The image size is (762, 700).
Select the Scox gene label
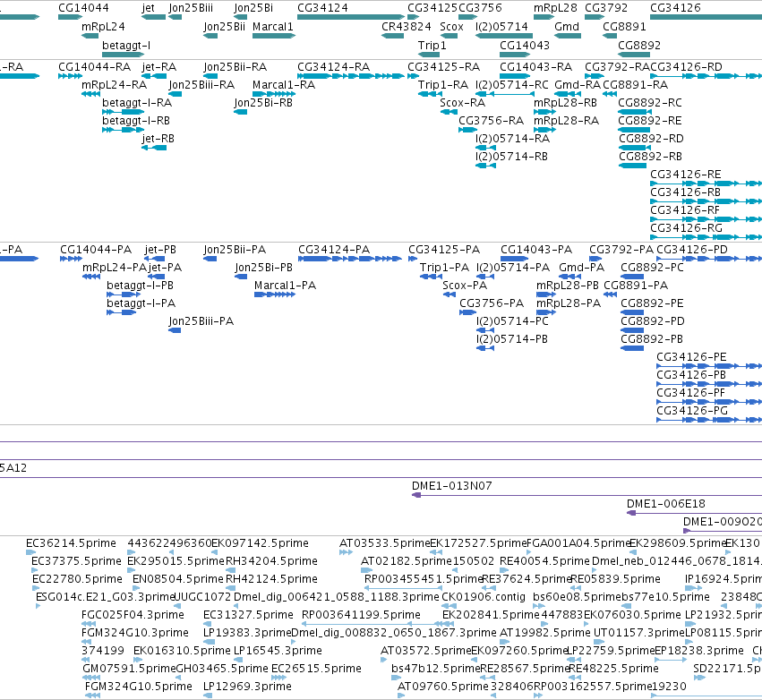451,26
